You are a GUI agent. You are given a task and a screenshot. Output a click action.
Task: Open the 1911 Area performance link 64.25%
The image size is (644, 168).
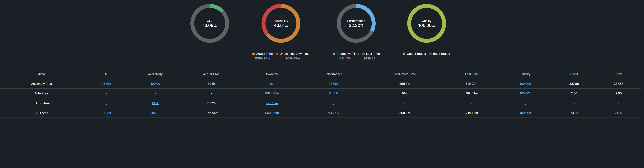click(x=334, y=113)
